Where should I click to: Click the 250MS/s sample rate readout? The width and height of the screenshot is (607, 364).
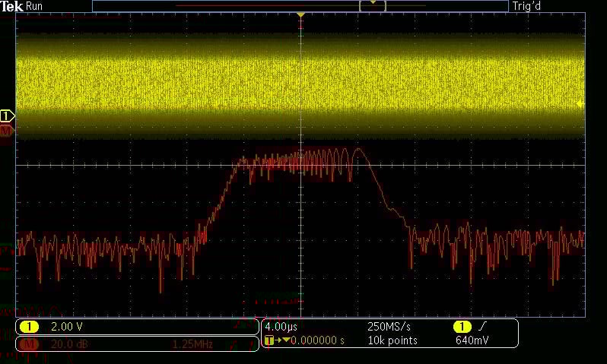390,326
